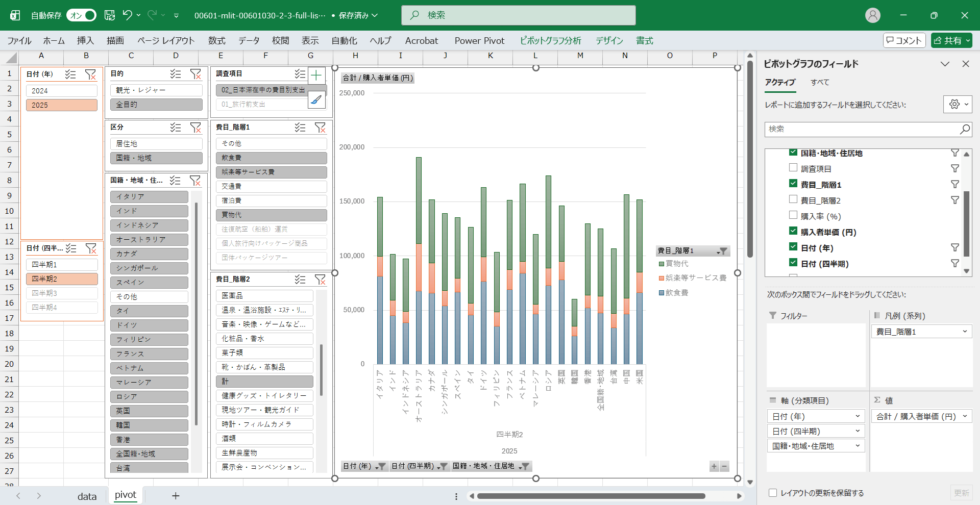Image resolution: width=980 pixels, height=505 pixels.
Task: Click the field search input box
Action: tap(863, 129)
